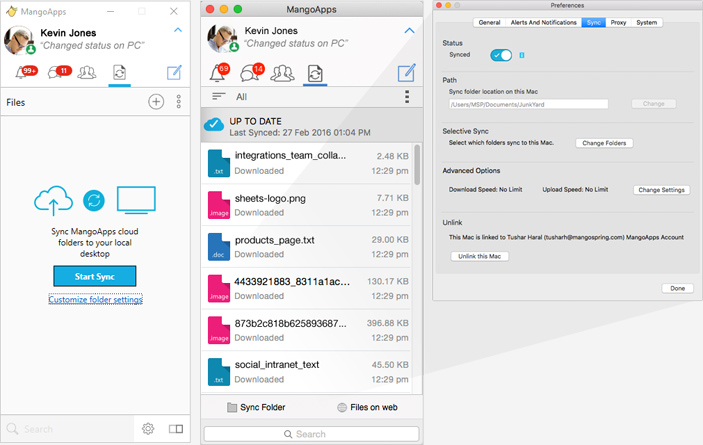Screen dimensions: 703x445
Task: Click the sync folder location path field
Action: (528, 104)
